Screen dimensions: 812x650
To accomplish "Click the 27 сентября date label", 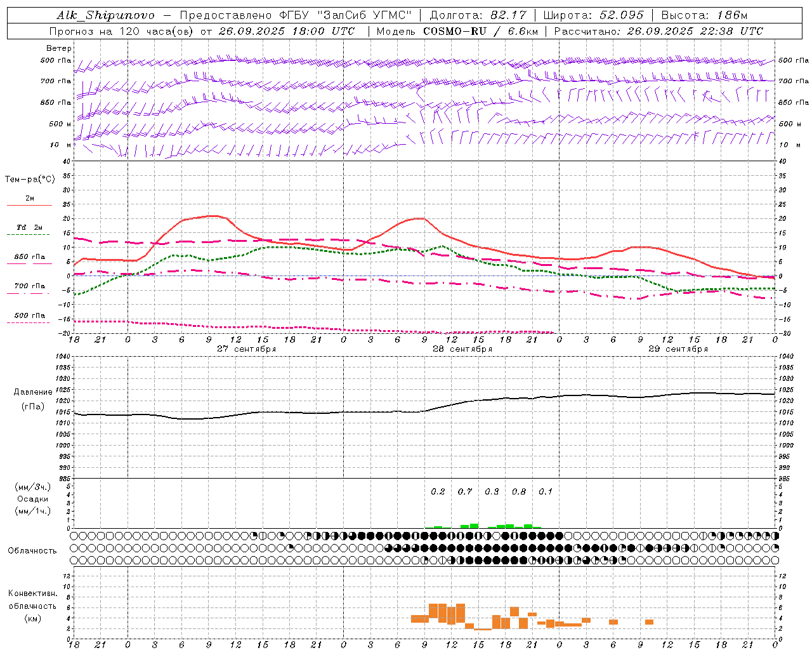I will click(246, 349).
